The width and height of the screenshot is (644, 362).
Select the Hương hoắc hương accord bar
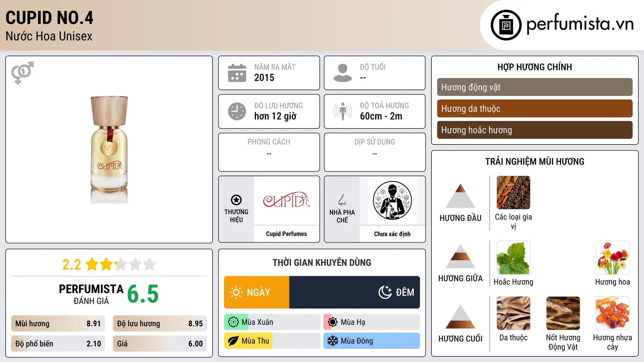pos(535,130)
